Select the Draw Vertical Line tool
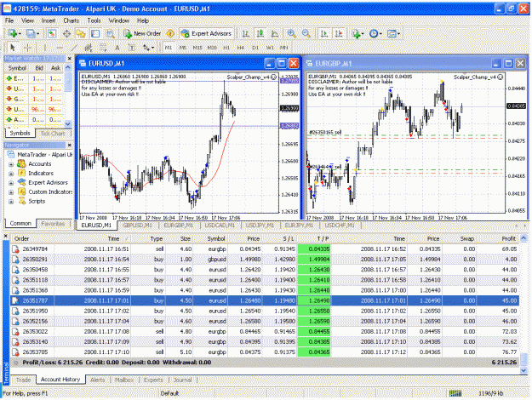 (45, 48)
